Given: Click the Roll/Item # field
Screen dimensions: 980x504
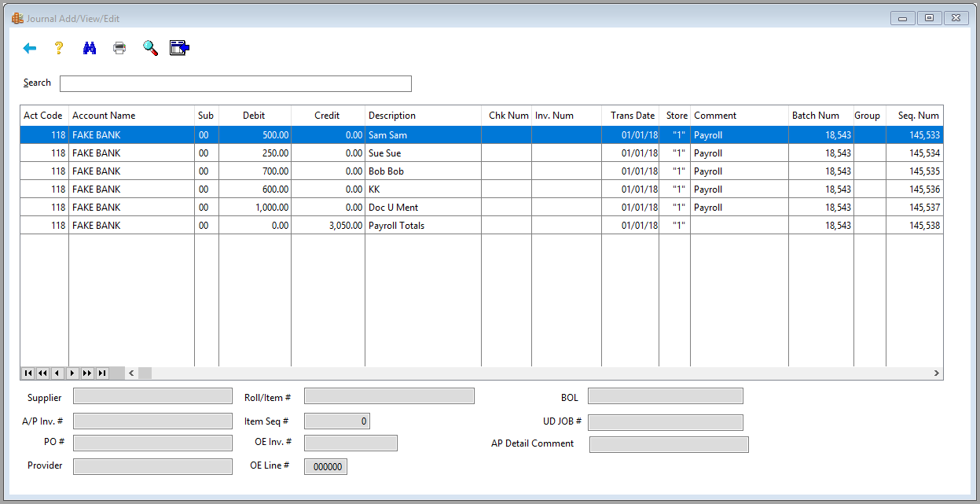Looking at the screenshot, I should (x=389, y=396).
